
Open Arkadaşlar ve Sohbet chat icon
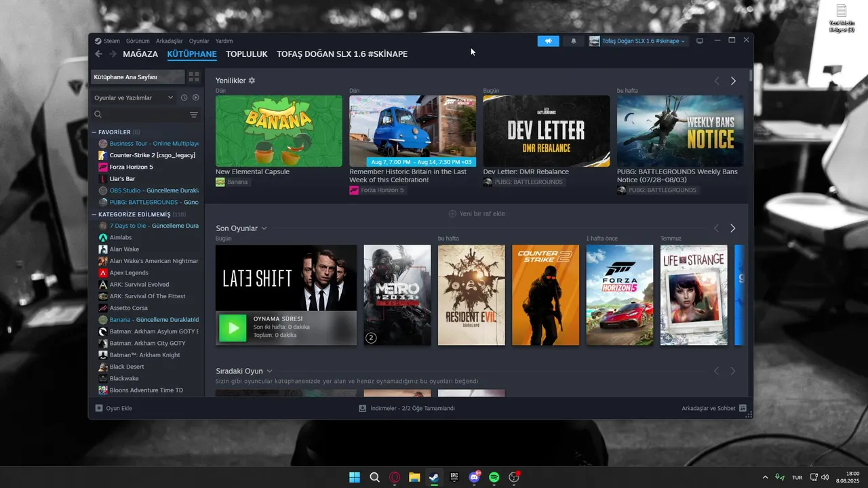[x=743, y=408]
